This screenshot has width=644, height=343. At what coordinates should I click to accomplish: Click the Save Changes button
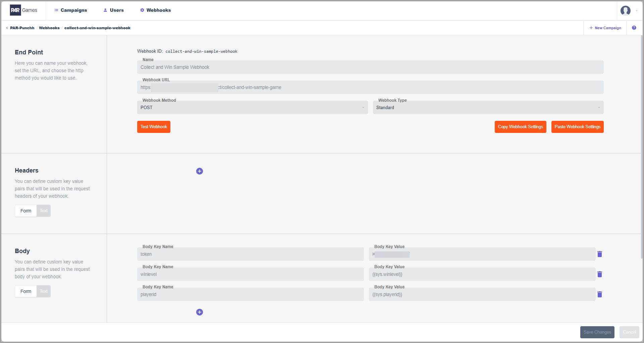tap(597, 332)
